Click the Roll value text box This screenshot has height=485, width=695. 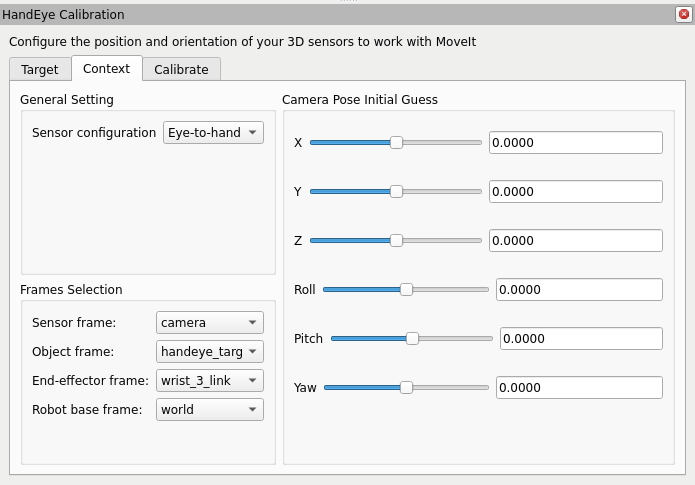[579, 289]
